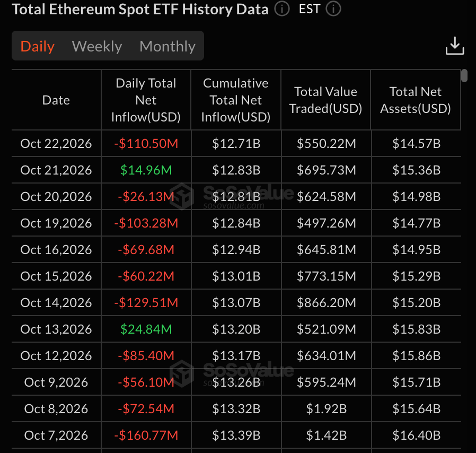Image resolution: width=476 pixels, height=453 pixels.
Task: Switch to the Monthly tab
Action: pos(168,46)
